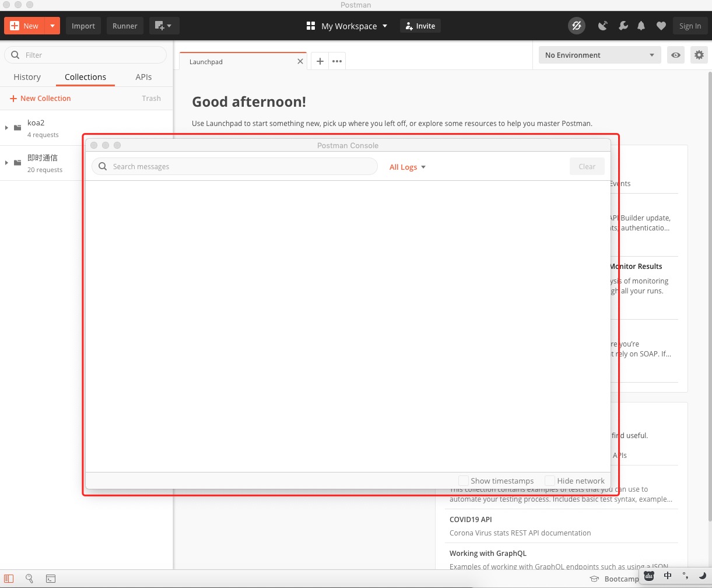Click Sign In
712x588 pixels.
tap(690, 26)
